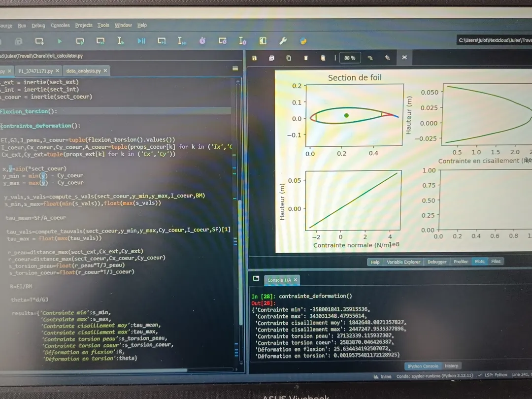
Task: Switch to the data_analysis.py editor tab
Action: pos(83,71)
